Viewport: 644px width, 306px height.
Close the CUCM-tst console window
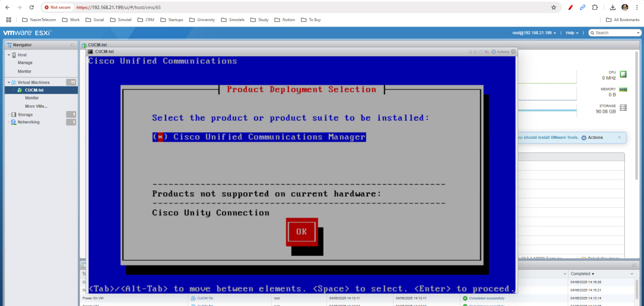click(513, 52)
